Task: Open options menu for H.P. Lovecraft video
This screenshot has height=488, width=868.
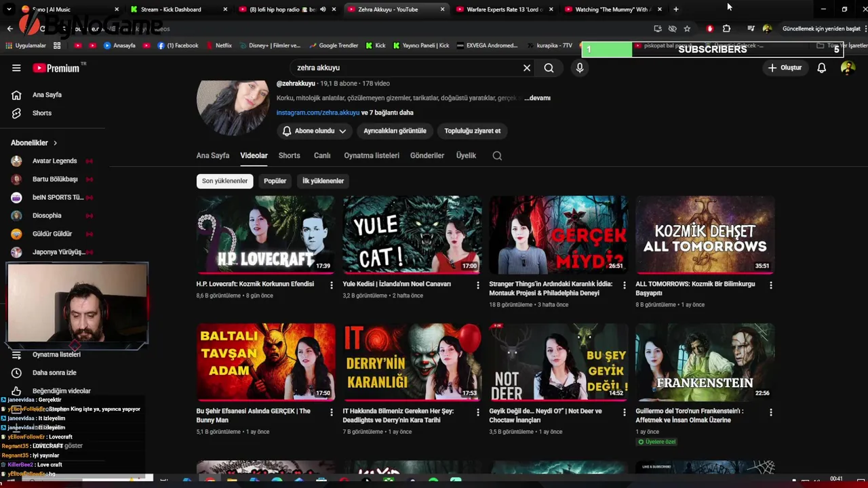Action: [x=331, y=285]
